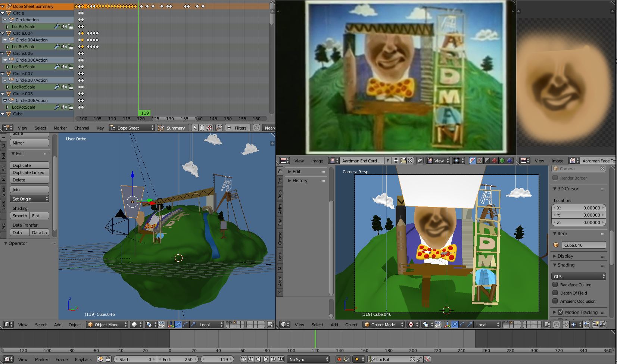
Task: Click the 3D manipulator axes icon in the left viewport
Action: (171, 325)
